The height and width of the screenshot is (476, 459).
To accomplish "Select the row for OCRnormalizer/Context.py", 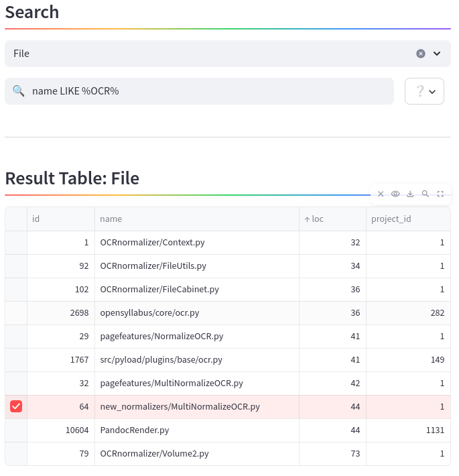I will 16,243.
